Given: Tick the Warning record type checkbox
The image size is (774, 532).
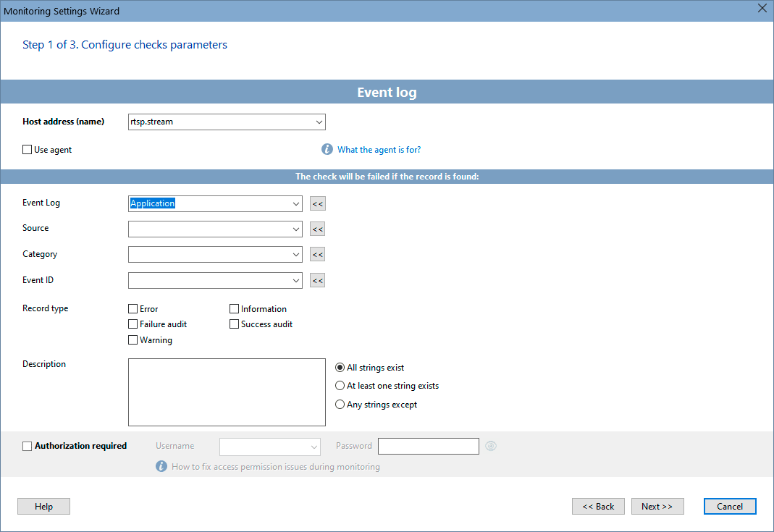Looking at the screenshot, I should (x=132, y=340).
